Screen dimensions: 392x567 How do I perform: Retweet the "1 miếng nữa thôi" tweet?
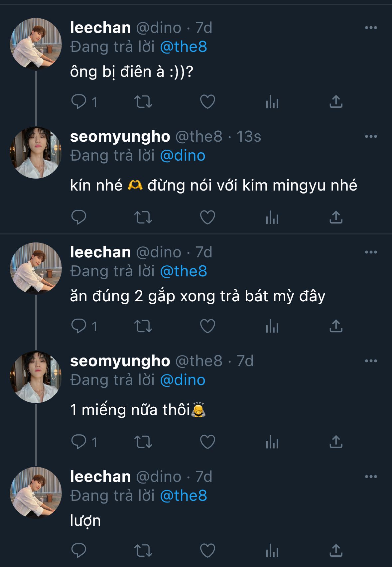point(143,442)
